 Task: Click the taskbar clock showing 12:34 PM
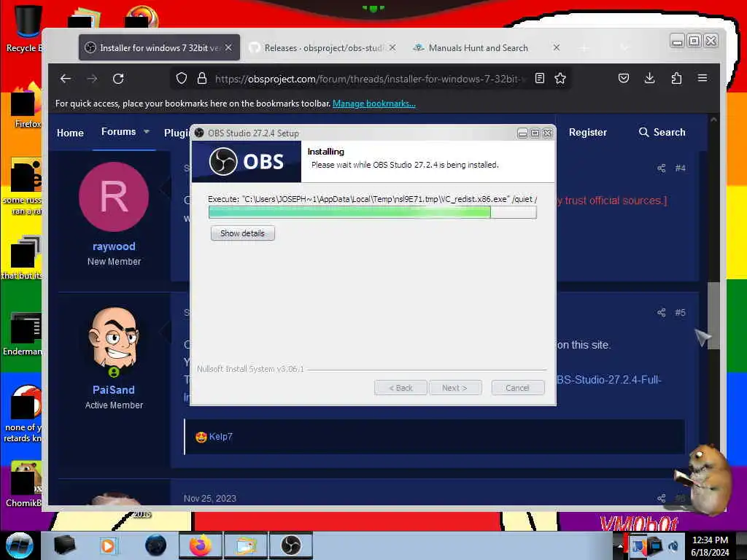(x=710, y=546)
